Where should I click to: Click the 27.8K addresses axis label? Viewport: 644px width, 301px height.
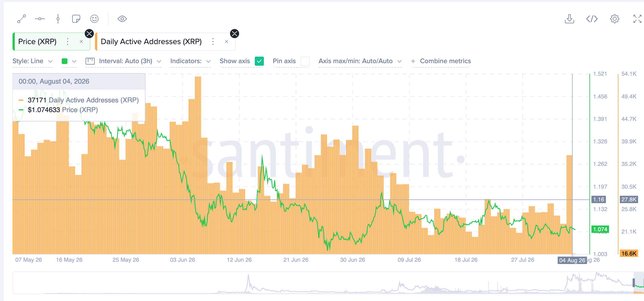point(629,199)
